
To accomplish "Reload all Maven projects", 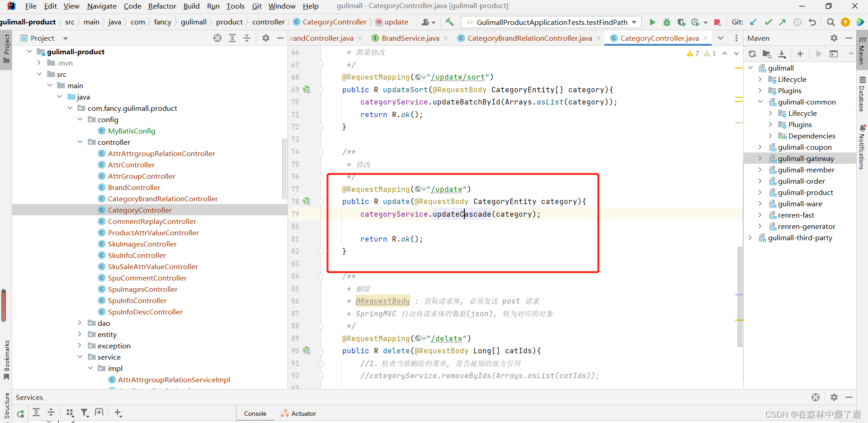I will 752,54.
